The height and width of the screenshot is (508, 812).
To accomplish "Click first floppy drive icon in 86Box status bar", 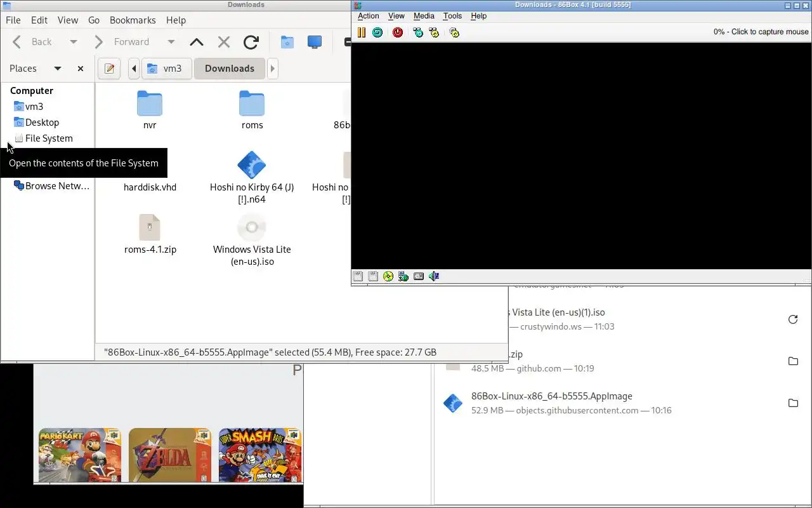I will tap(358, 276).
